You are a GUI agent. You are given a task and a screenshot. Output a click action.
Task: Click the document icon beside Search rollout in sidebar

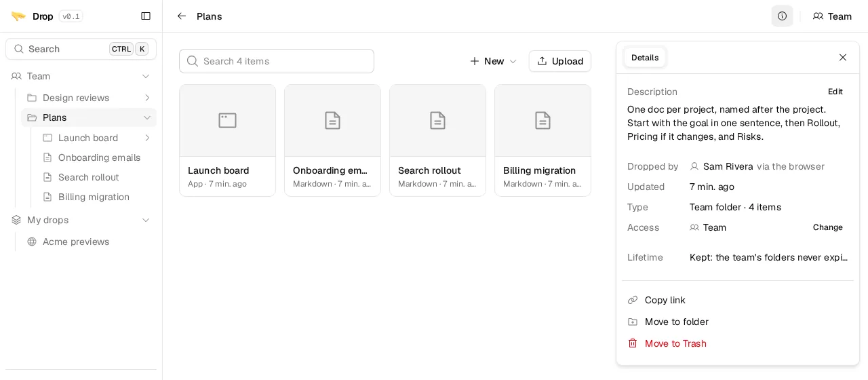[x=47, y=177]
